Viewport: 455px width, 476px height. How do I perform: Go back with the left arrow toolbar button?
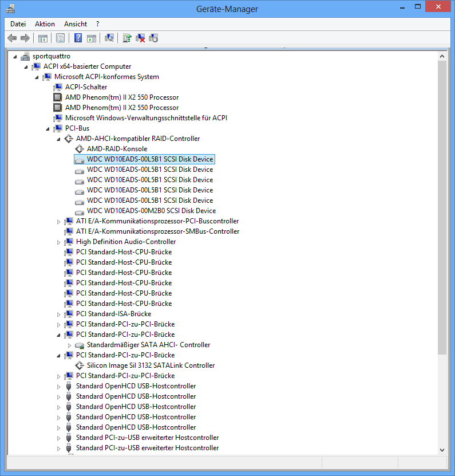(x=12, y=38)
